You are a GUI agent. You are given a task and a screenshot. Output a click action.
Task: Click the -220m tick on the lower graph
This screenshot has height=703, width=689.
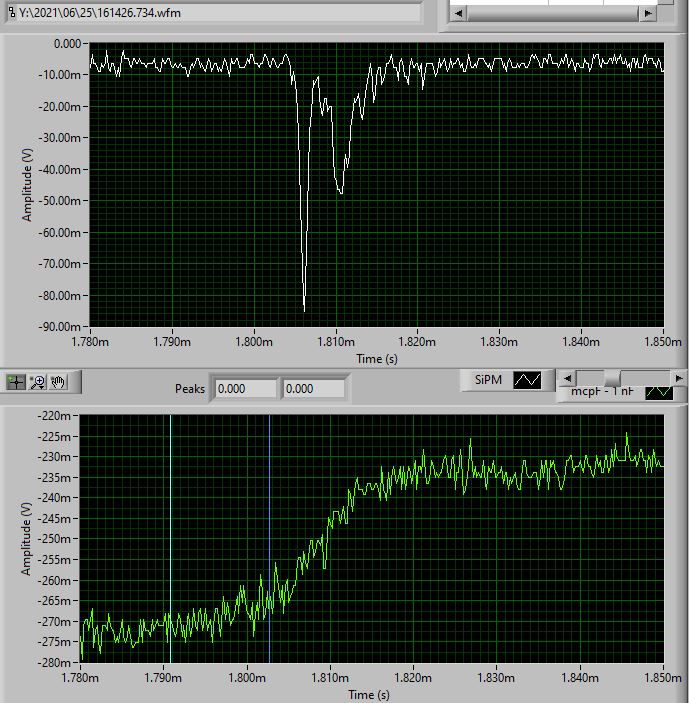click(x=54, y=416)
